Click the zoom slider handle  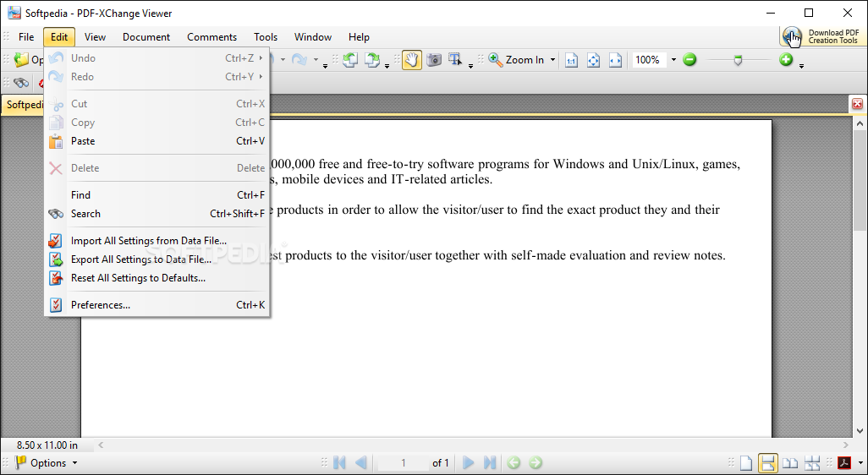click(x=738, y=60)
